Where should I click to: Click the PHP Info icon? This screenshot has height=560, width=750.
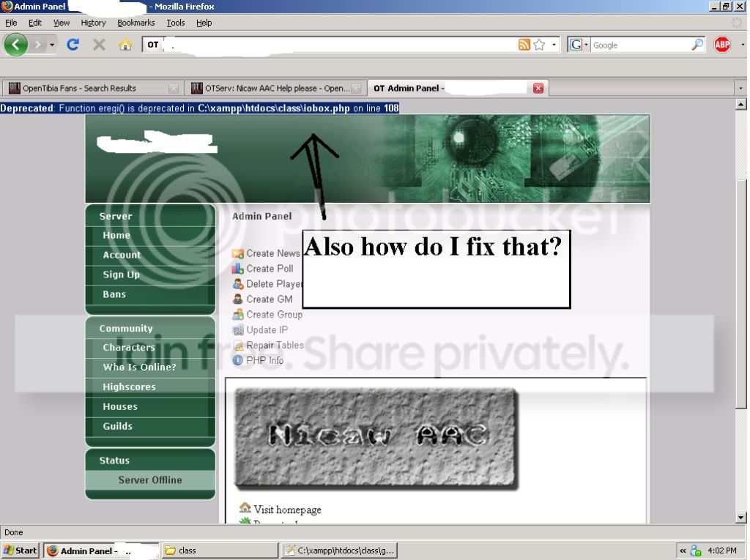point(238,360)
